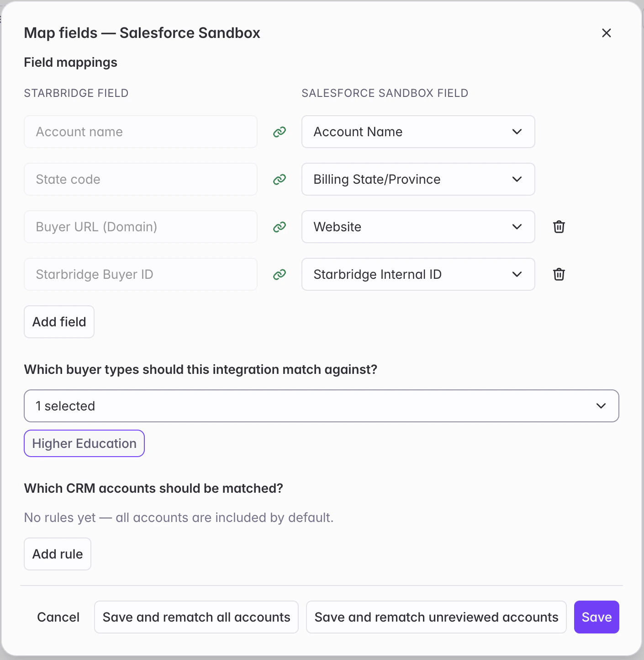Click the purple Save button
Image resolution: width=644 pixels, height=660 pixels.
[x=596, y=617]
